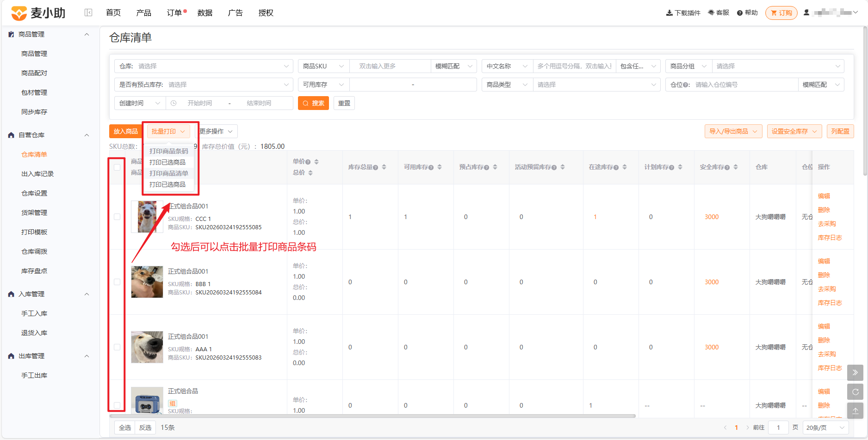Open the 订单 top menu
This screenshot has width=868, height=440.
[x=174, y=13]
